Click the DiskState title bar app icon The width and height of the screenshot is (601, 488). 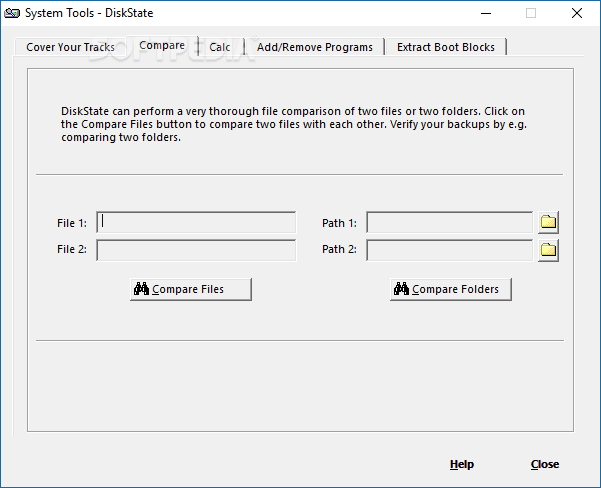pos(12,13)
